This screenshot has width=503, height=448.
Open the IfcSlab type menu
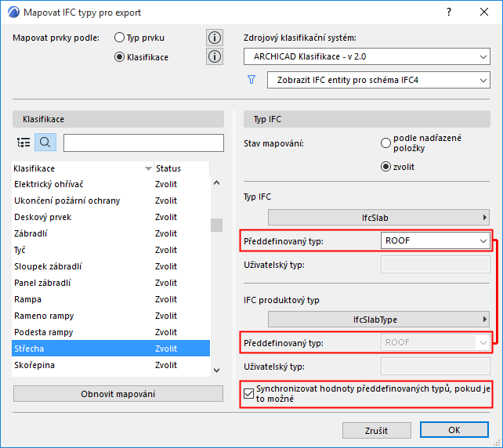pyautogui.click(x=378, y=217)
